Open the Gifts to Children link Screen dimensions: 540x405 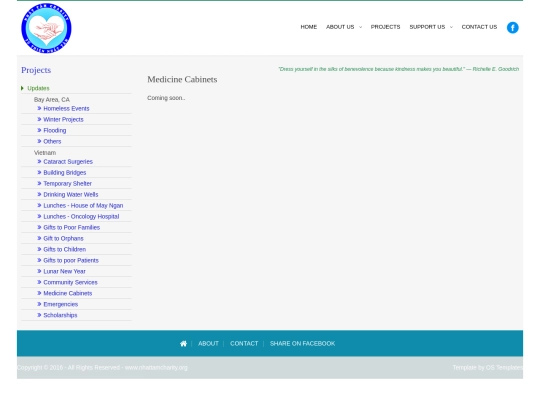pyautogui.click(x=64, y=249)
